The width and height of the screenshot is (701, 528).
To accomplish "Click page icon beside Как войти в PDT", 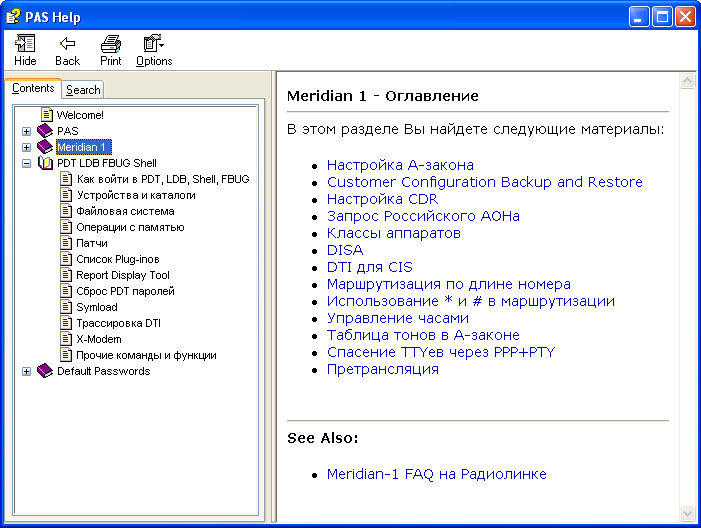I will 66,179.
